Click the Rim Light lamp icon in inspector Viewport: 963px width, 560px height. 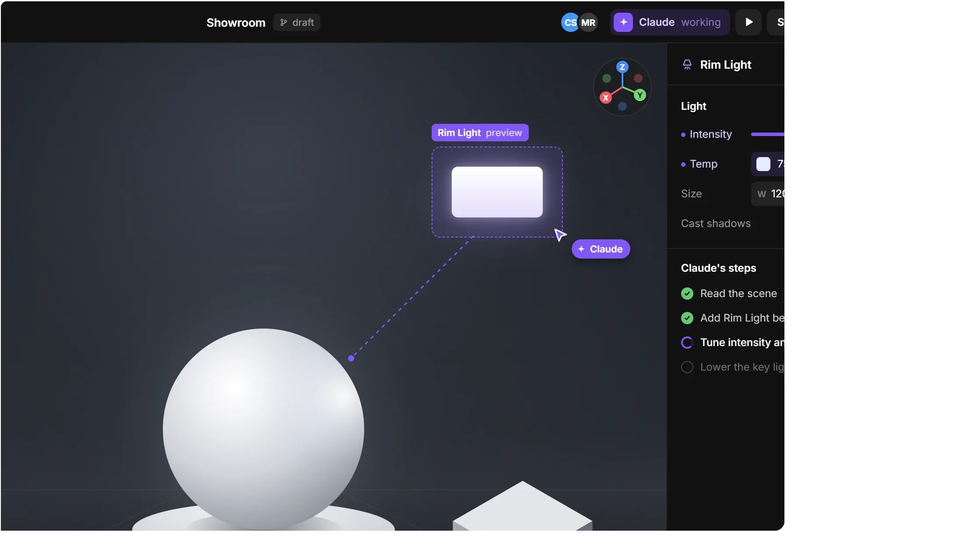pyautogui.click(x=687, y=65)
